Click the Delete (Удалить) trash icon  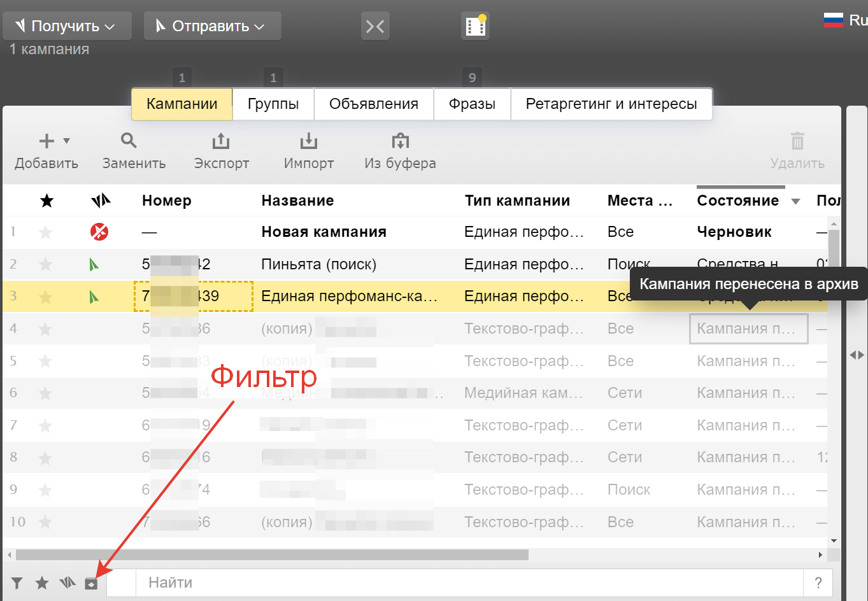click(797, 141)
